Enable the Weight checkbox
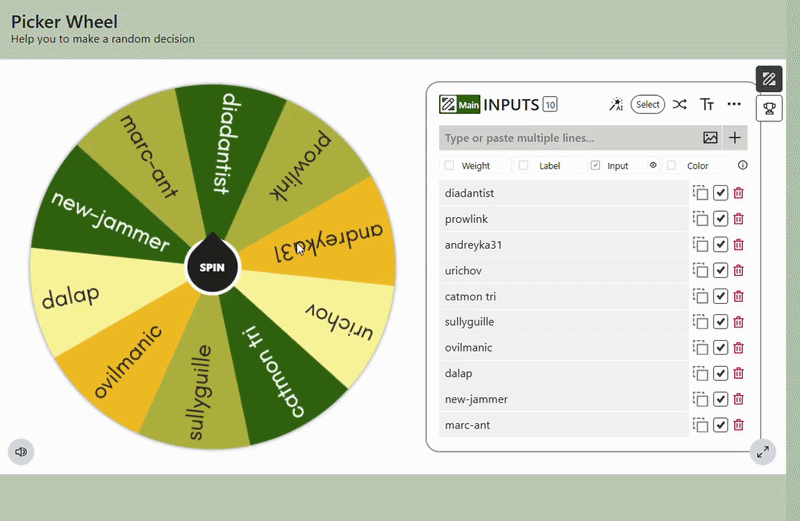 click(449, 165)
